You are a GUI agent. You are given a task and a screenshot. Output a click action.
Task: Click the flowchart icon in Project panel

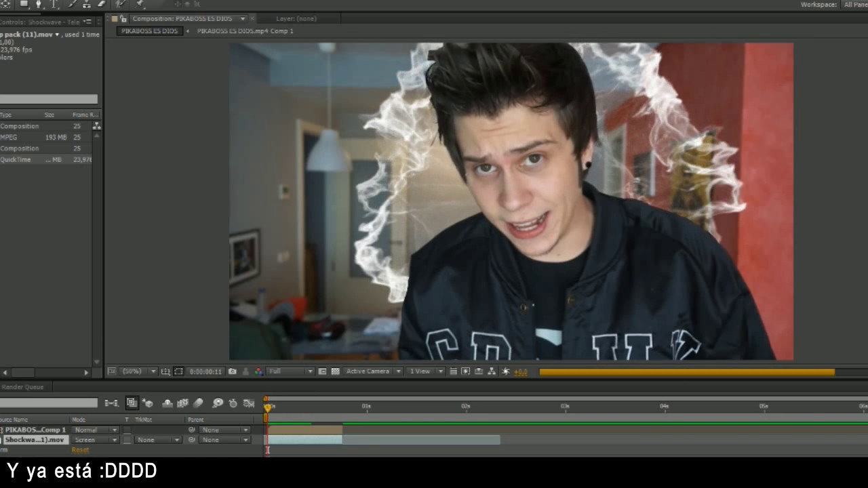click(96, 126)
